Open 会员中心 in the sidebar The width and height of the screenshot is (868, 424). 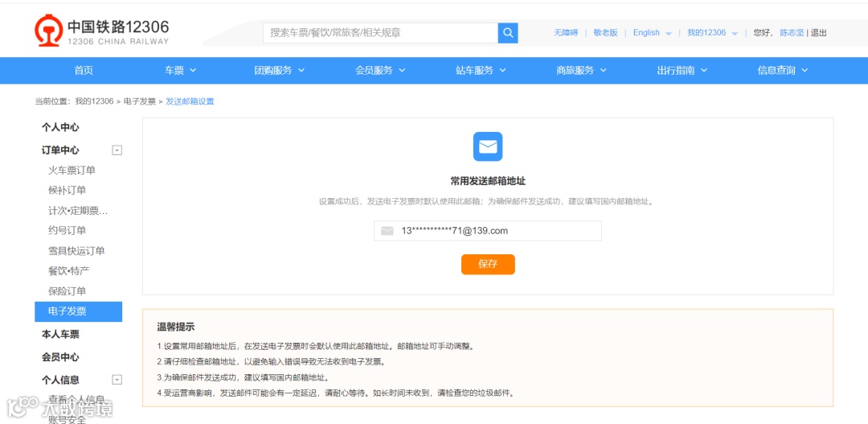coord(60,357)
